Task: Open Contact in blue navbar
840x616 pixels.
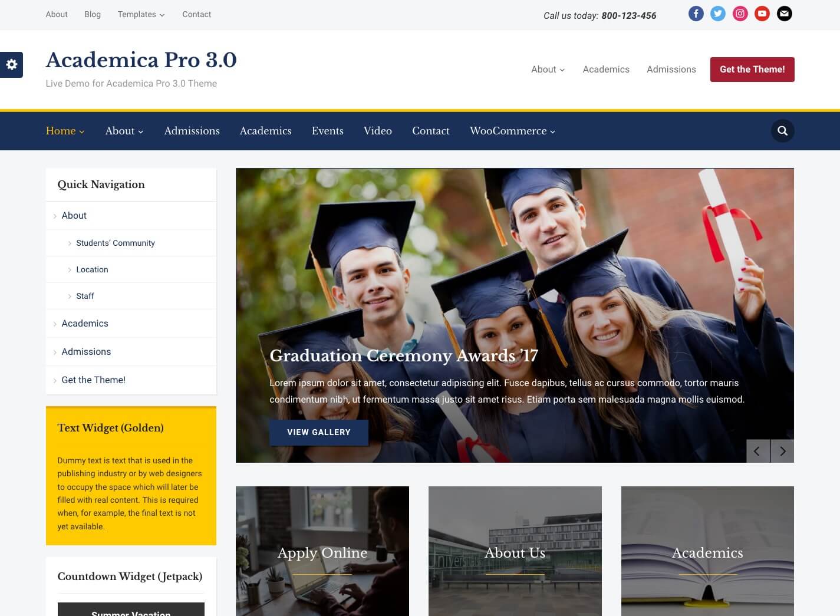Action: tap(430, 131)
